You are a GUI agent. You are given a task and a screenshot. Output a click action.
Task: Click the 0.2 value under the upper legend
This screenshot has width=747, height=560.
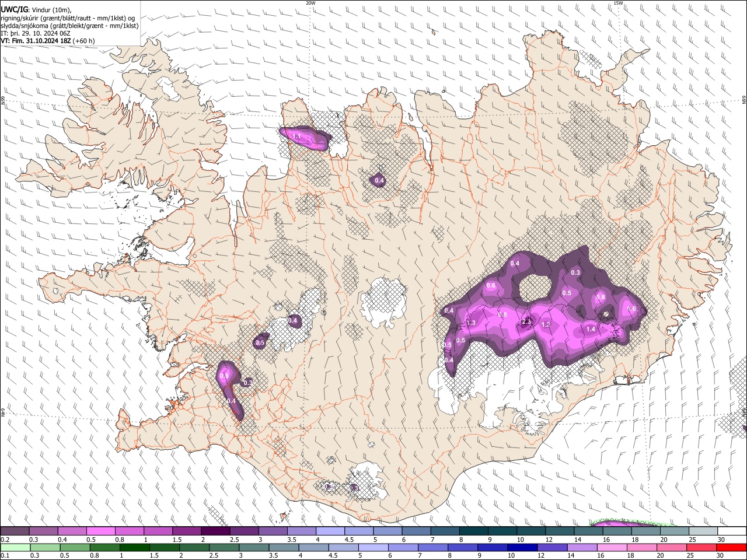pos(5,540)
